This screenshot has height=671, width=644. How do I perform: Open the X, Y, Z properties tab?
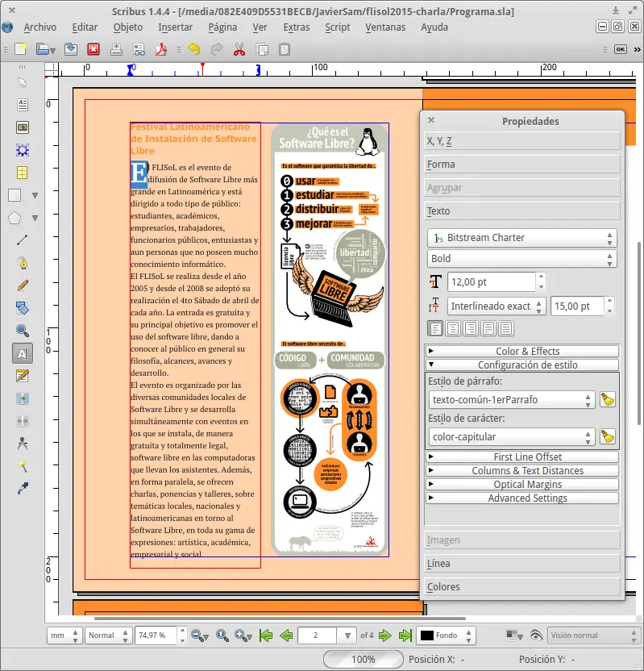pyautogui.click(x=522, y=141)
